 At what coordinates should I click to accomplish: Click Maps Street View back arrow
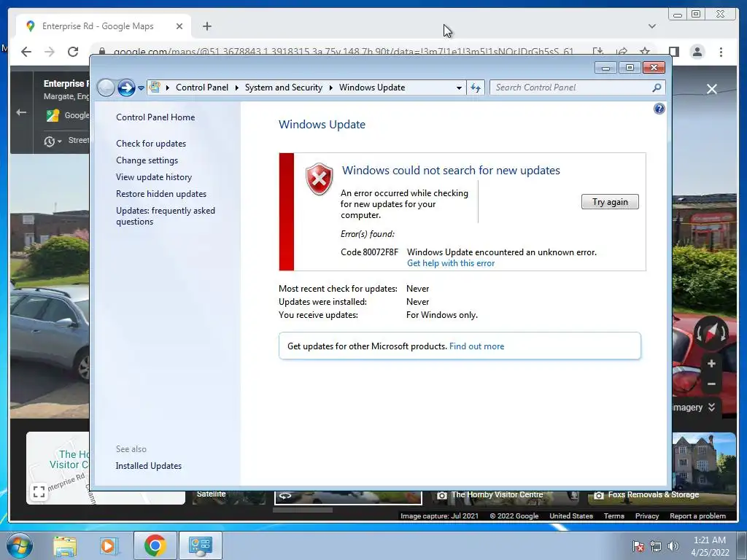[x=21, y=112]
